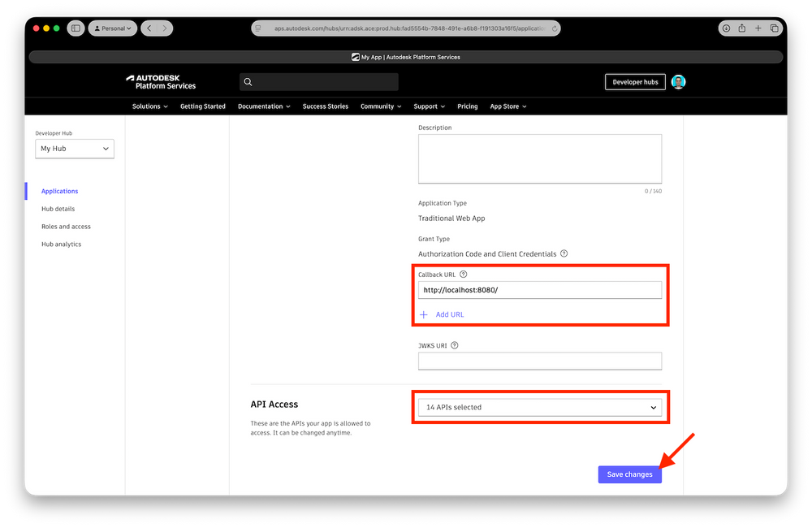This screenshot has width=812, height=528.
Task: Click the Safari share icon
Action: click(742, 28)
